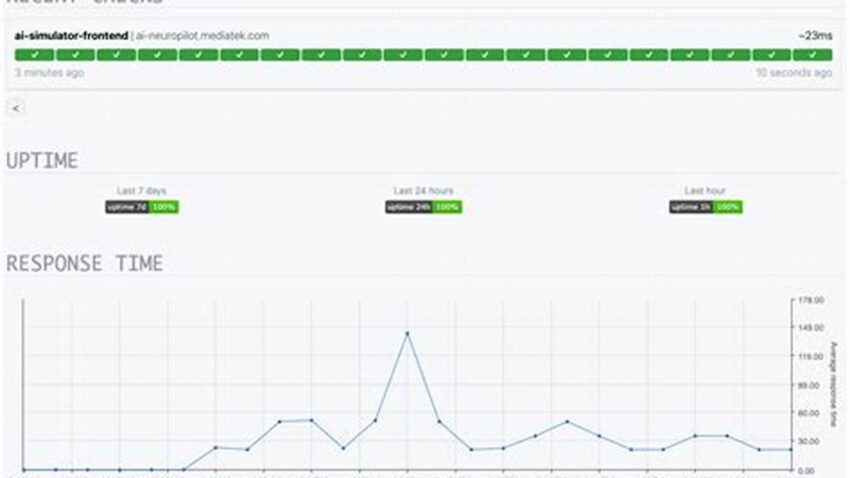Click the "Last hour" label
The width and height of the screenshot is (850, 478).
pyautogui.click(x=705, y=191)
